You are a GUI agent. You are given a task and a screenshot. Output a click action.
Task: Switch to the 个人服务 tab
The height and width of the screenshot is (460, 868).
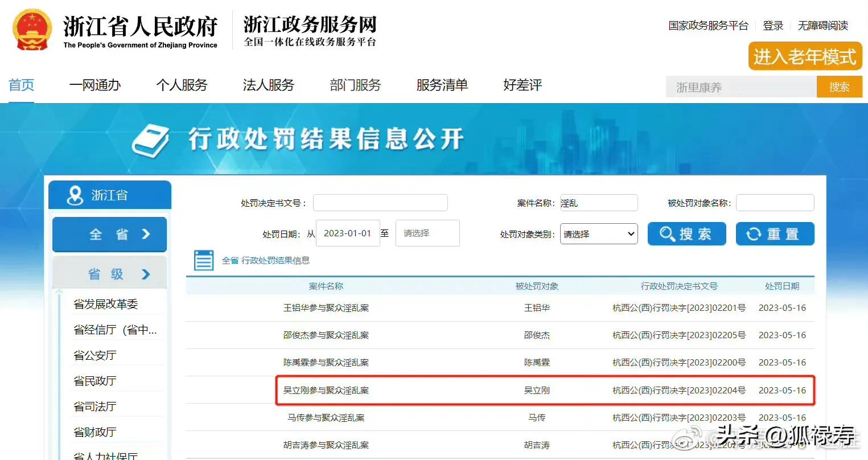pos(181,85)
